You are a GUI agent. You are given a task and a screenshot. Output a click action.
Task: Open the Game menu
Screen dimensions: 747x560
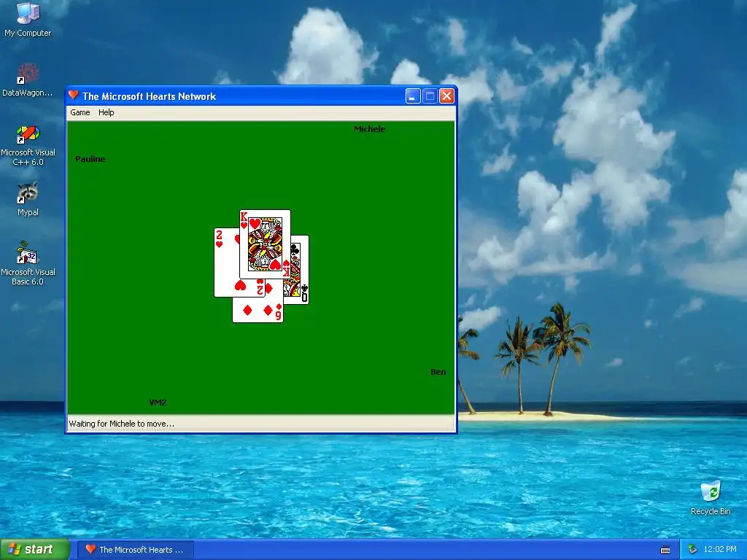tap(80, 112)
